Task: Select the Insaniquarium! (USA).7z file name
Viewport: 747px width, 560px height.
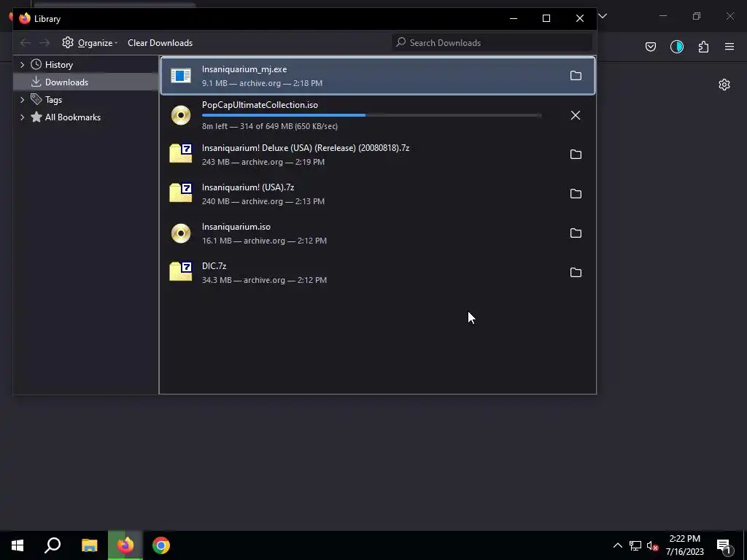Action: [248, 187]
